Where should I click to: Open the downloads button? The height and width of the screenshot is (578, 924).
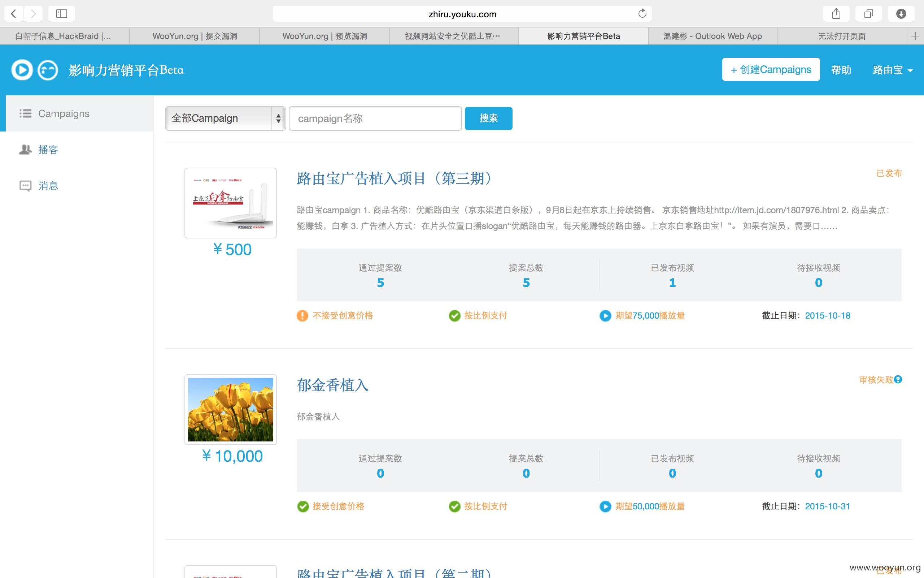(x=901, y=14)
